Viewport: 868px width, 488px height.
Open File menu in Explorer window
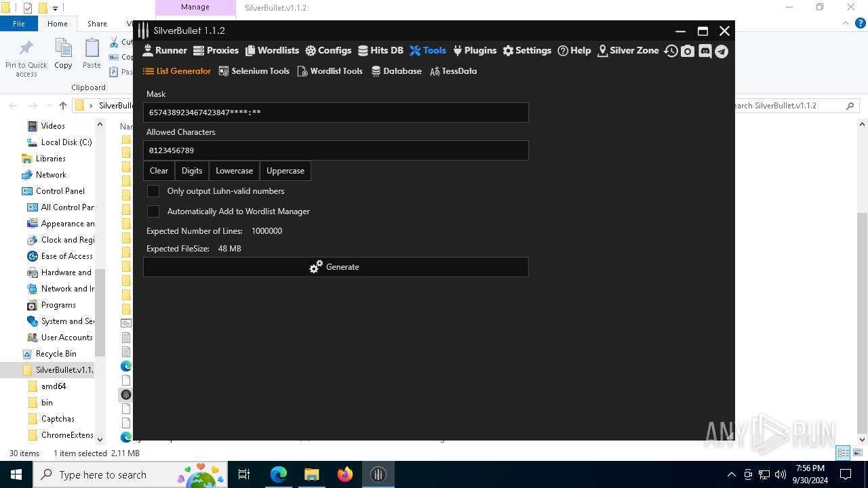(19, 24)
